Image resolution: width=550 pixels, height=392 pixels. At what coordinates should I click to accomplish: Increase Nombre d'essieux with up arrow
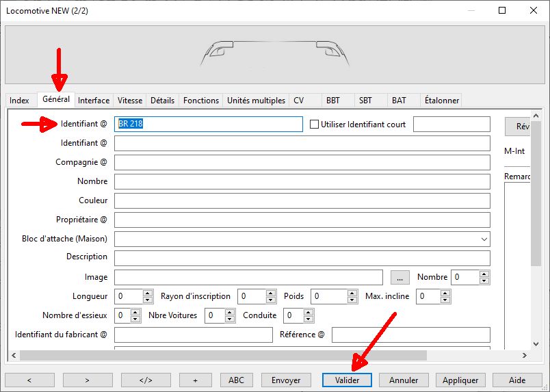[135, 313]
